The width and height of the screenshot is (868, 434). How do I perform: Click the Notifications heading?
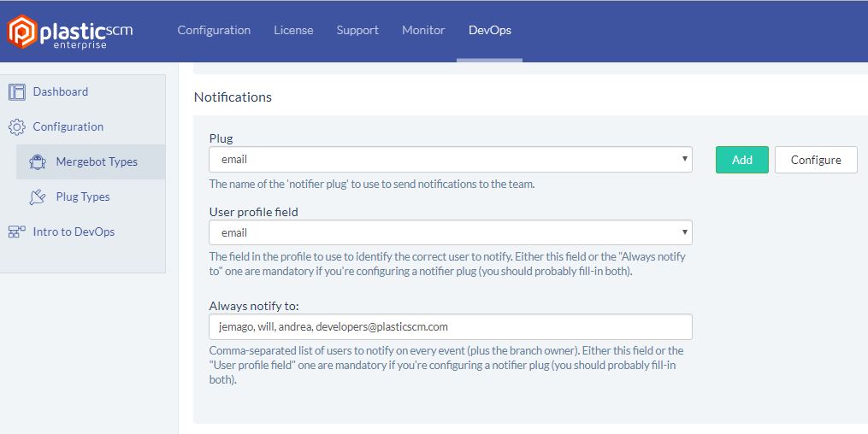233,97
